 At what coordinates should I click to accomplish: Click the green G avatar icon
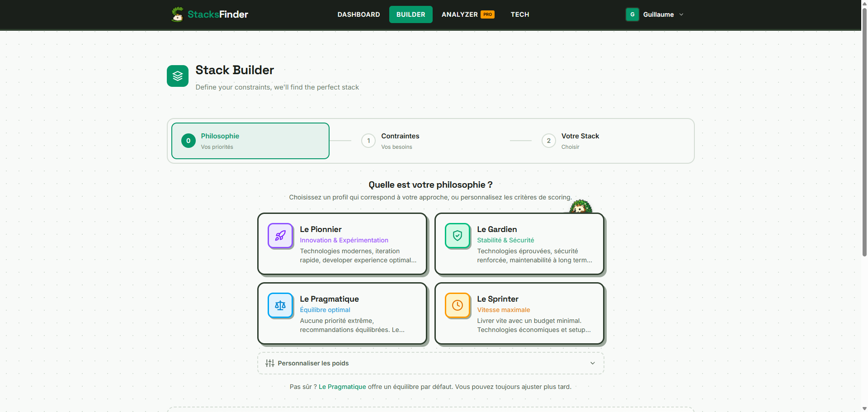click(x=632, y=14)
